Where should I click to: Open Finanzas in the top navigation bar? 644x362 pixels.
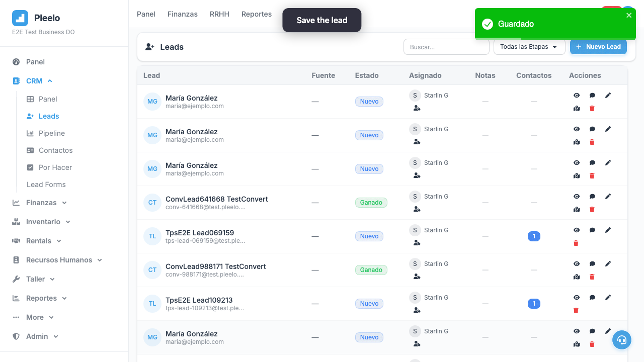point(183,14)
